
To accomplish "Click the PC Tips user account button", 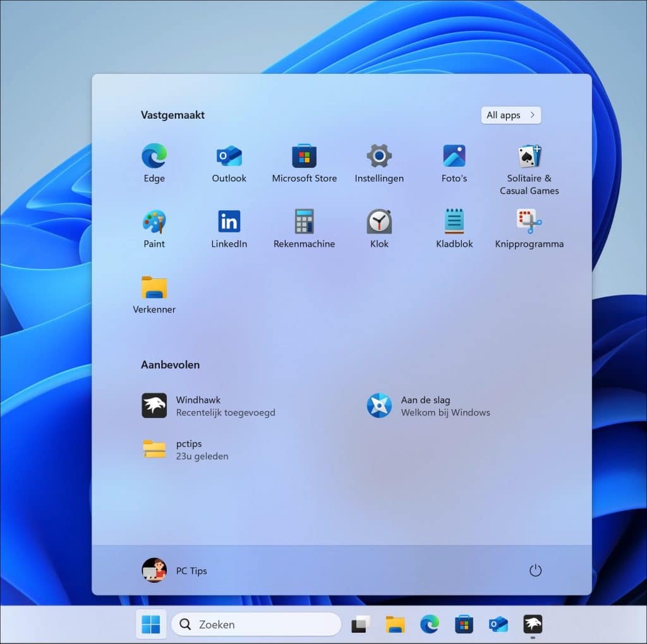I will 175,571.
